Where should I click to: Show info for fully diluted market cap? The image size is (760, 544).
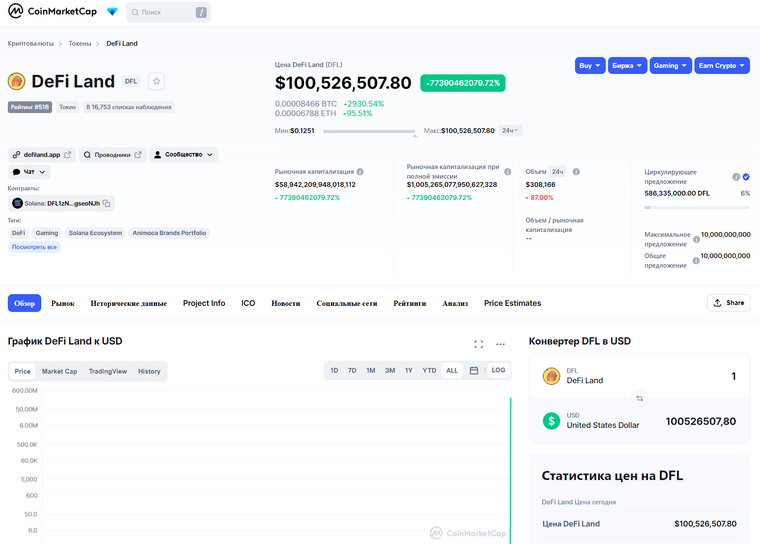point(507,172)
